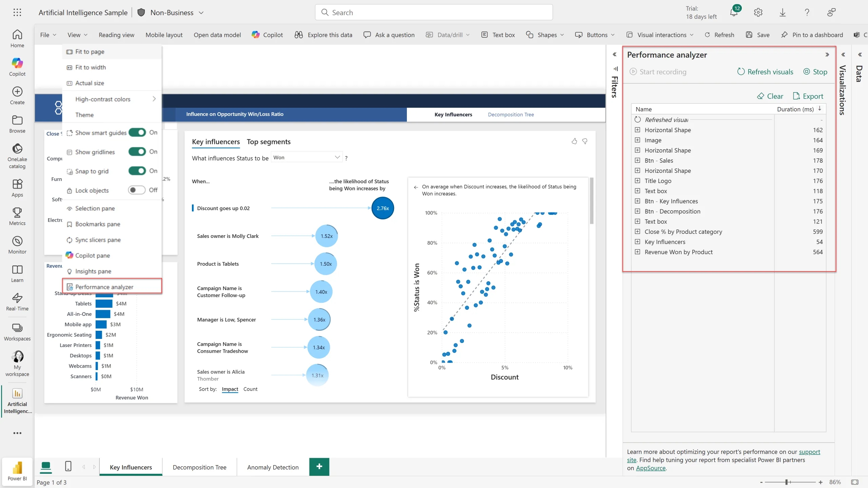The image size is (868, 488).
Task: Click the thumbs up icon on visual
Action: (574, 141)
